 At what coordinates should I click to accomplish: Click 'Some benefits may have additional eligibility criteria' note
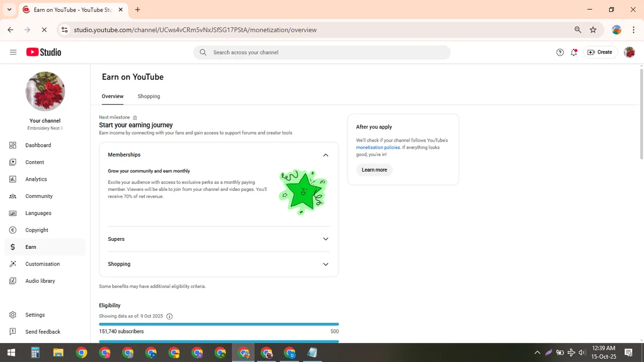pyautogui.click(x=152, y=286)
